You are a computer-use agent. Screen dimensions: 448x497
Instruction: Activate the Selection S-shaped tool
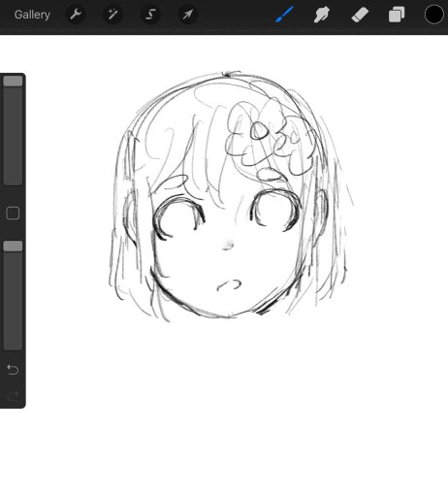click(150, 15)
